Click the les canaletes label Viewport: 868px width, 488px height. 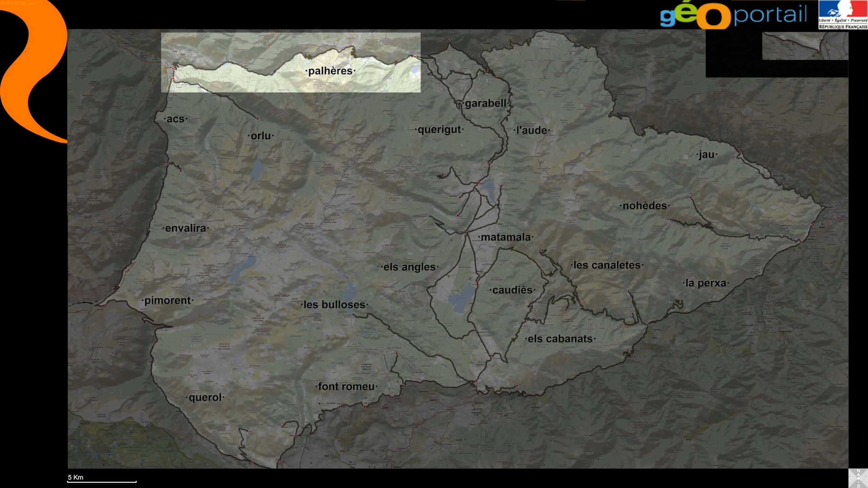pyautogui.click(x=607, y=265)
